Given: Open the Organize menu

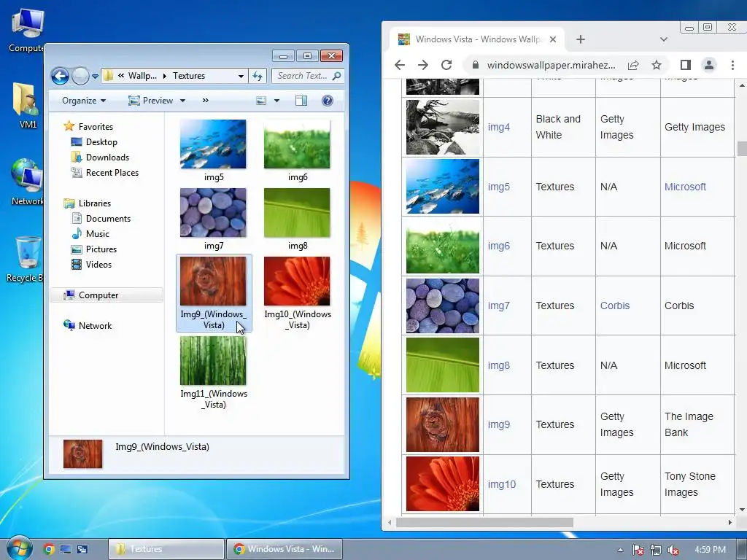Looking at the screenshot, I should (x=84, y=101).
